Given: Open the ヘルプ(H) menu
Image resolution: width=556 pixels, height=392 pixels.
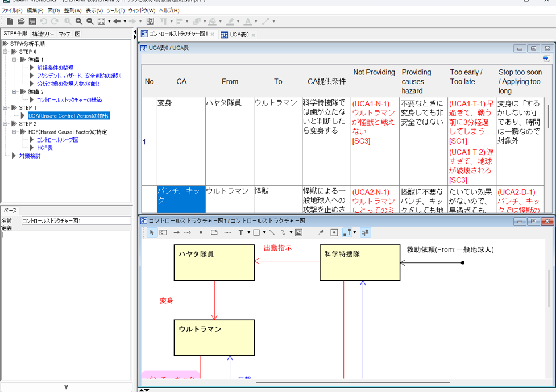Looking at the screenshot, I should pos(169,11).
